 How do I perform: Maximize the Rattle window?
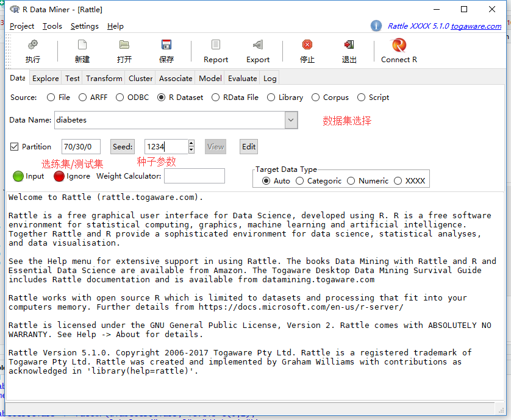[464, 9]
